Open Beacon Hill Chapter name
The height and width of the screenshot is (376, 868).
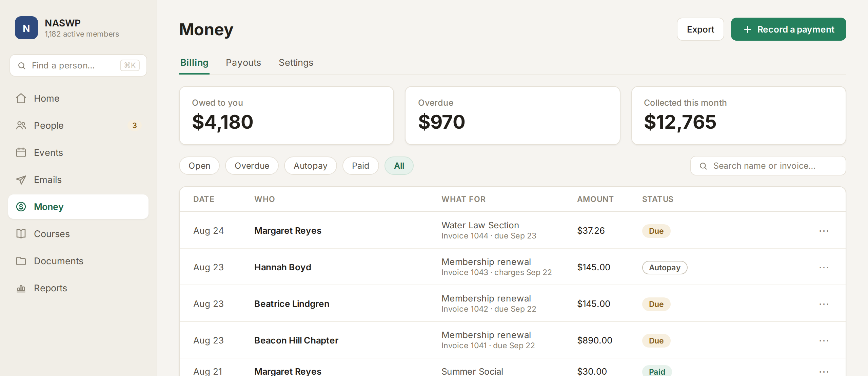coord(296,340)
